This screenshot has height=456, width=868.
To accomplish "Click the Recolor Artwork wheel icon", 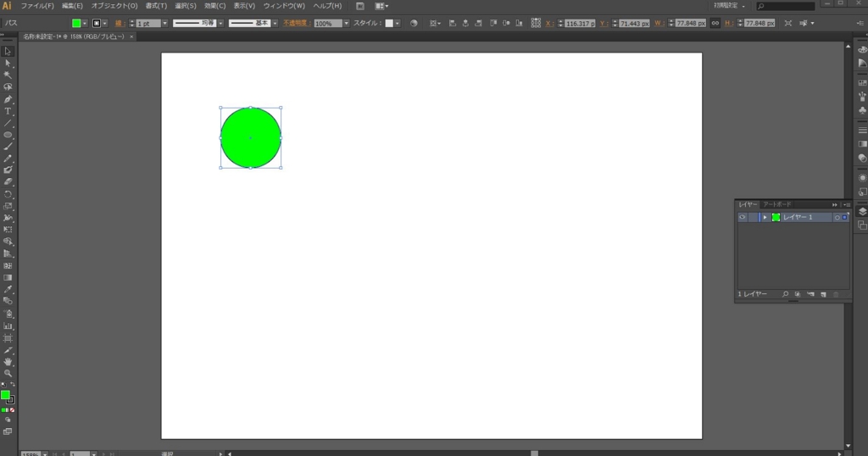I will [414, 23].
